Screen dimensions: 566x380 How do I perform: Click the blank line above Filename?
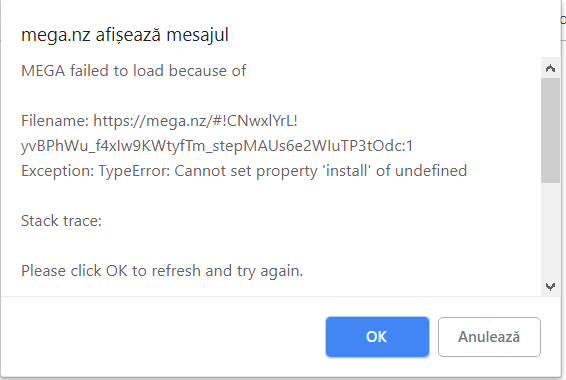(253, 96)
